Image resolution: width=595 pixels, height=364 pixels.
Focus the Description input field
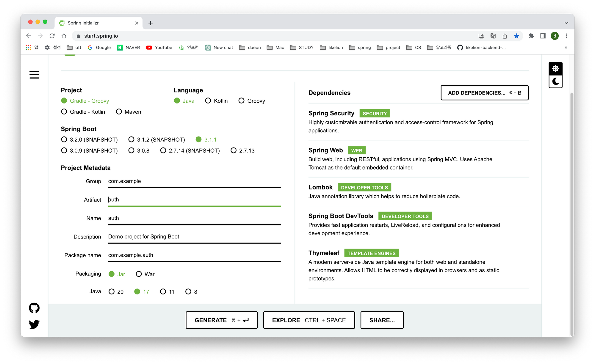coord(195,237)
